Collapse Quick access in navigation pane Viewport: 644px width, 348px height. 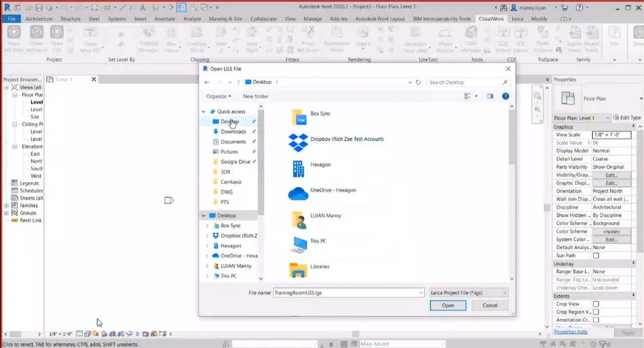204,111
